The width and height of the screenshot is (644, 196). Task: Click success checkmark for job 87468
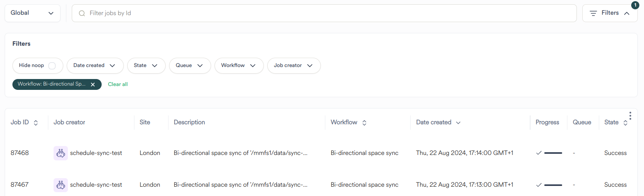tap(538, 153)
